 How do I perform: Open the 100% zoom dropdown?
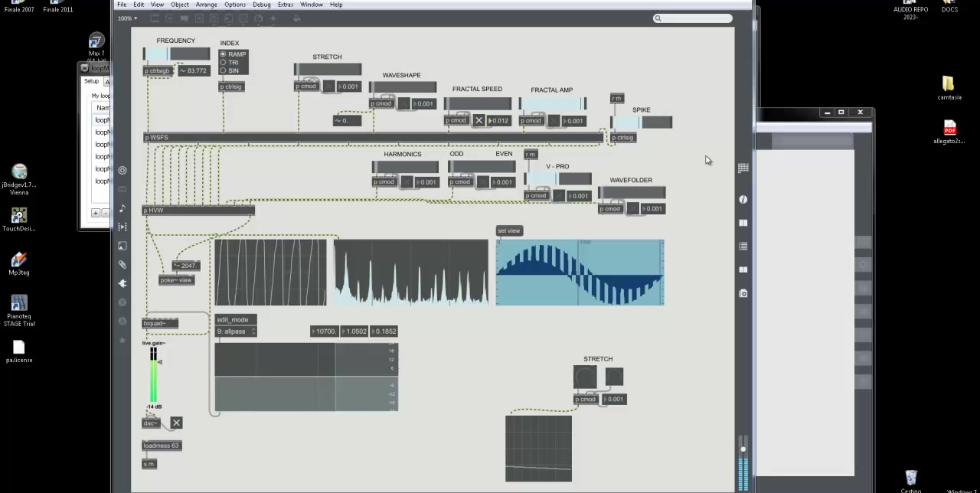(x=127, y=18)
